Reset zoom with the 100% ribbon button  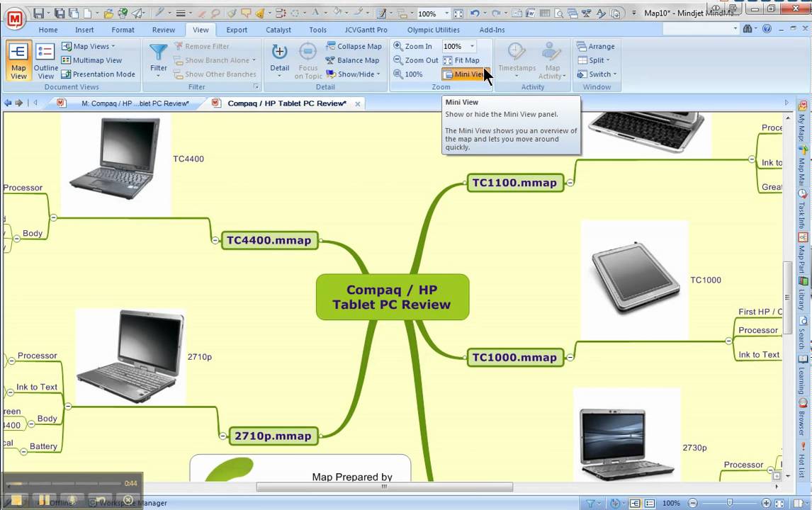408,74
